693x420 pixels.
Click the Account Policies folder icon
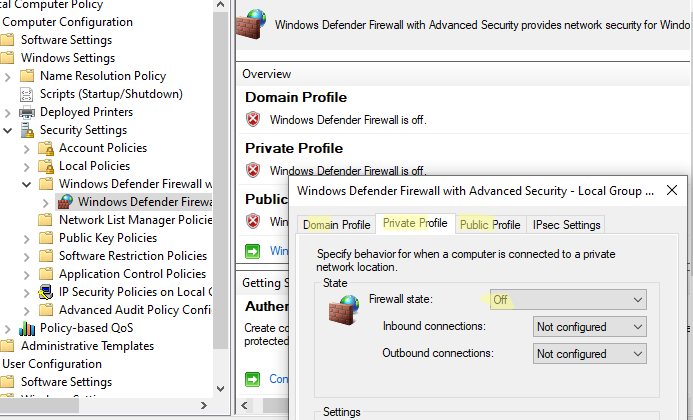pyautogui.click(x=46, y=149)
